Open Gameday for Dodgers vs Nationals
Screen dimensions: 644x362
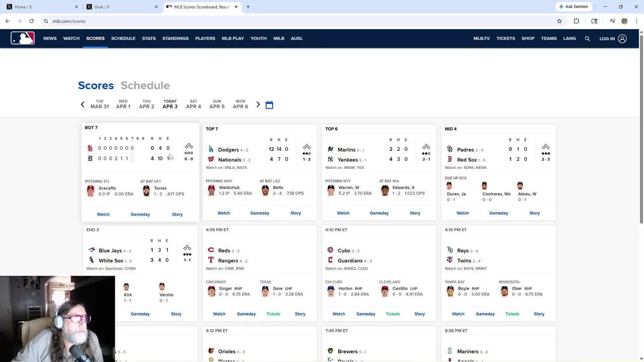pyautogui.click(x=260, y=213)
